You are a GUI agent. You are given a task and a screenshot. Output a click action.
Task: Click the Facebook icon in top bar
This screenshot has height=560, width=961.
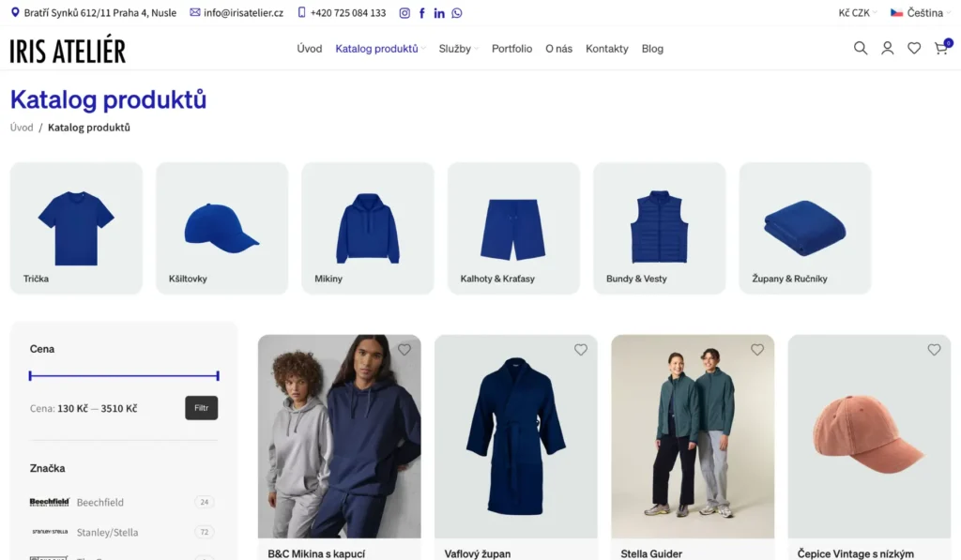tap(422, 13)
